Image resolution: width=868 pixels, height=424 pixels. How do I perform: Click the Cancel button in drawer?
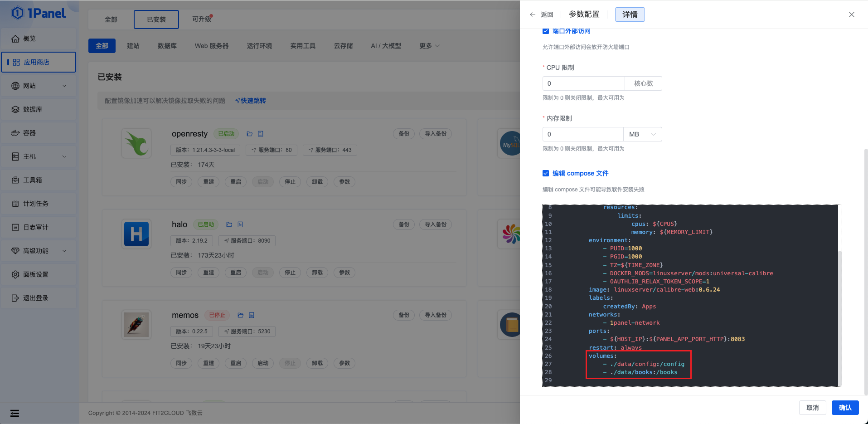(x=812, y=408)
